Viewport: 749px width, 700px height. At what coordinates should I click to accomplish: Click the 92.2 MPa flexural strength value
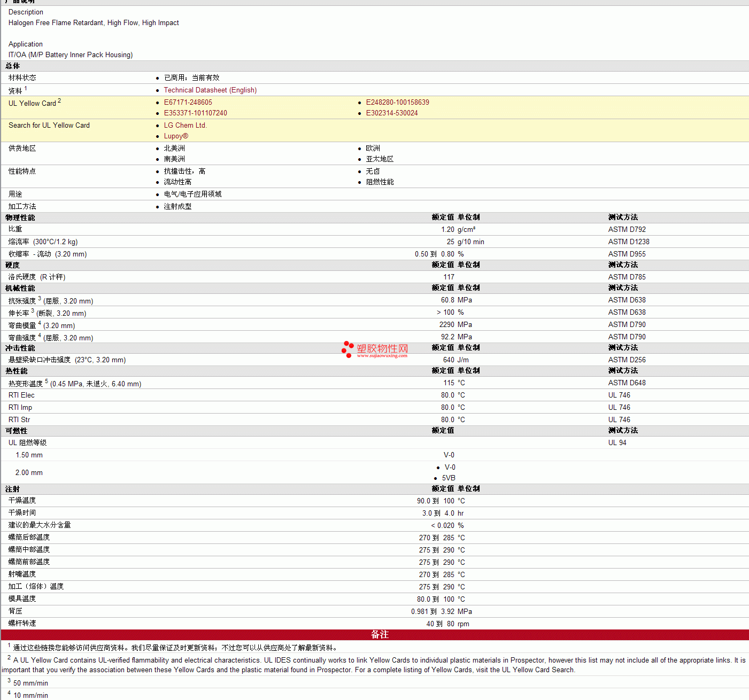point(457,337)
